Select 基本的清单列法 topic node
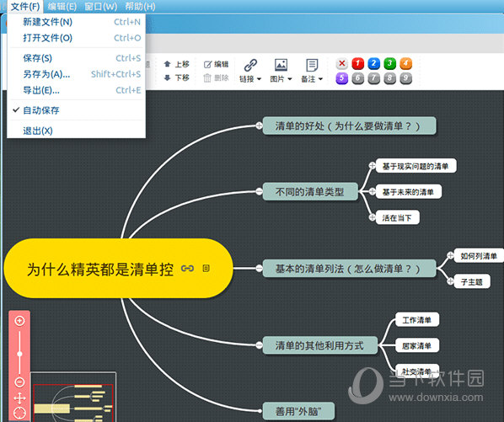The height and width of the screenshot is (422, 504). click(x=350, y=269)
